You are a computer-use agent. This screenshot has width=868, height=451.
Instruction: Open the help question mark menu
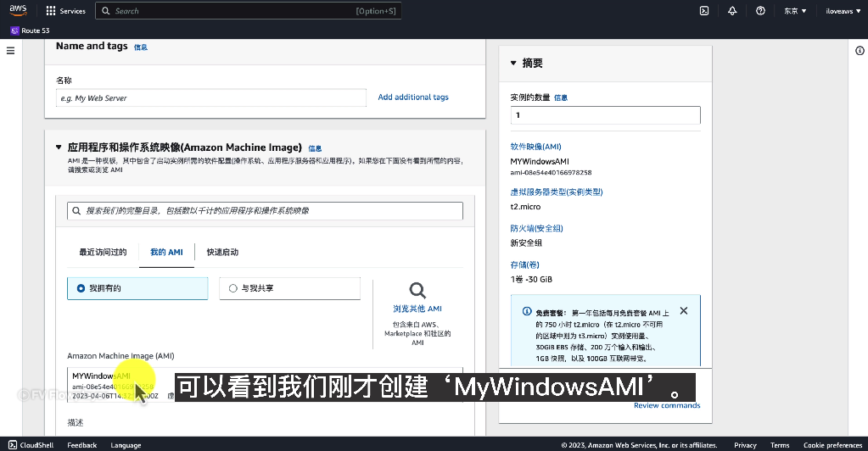[x=760, y=11]
